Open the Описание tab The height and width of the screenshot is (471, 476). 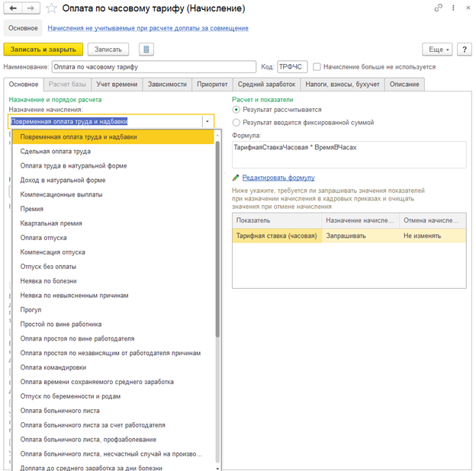tap(404, 85)
